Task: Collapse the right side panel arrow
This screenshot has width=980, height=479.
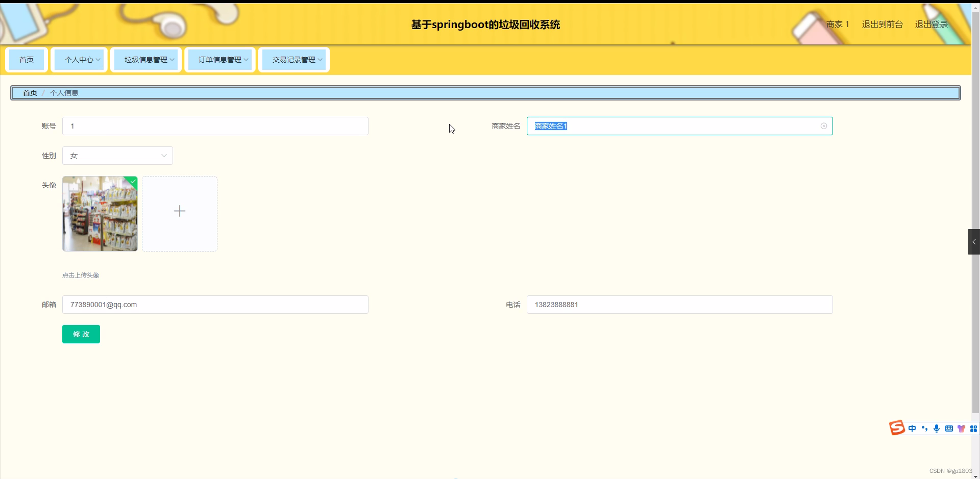Action: [974, 241]
